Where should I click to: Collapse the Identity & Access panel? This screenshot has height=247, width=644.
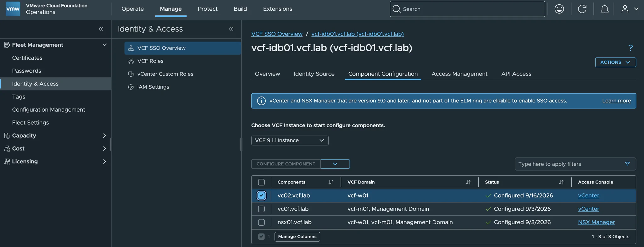coord(231,29)
